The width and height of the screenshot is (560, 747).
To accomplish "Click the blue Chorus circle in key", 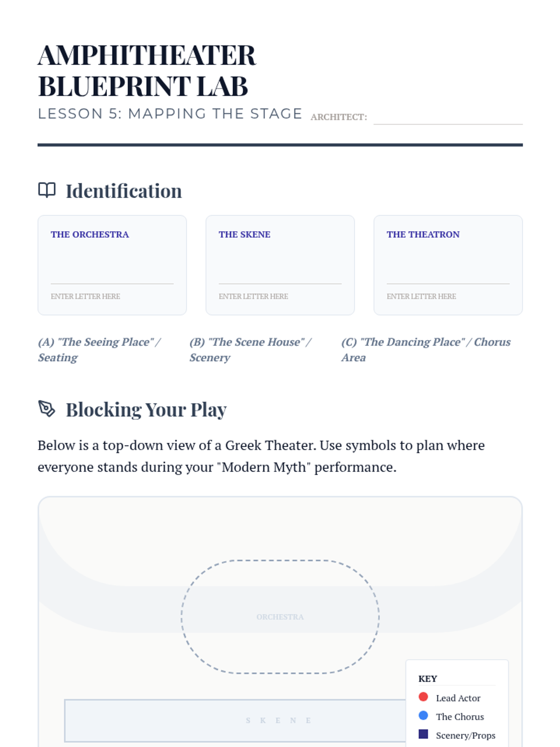I will [x=423, y=716].
